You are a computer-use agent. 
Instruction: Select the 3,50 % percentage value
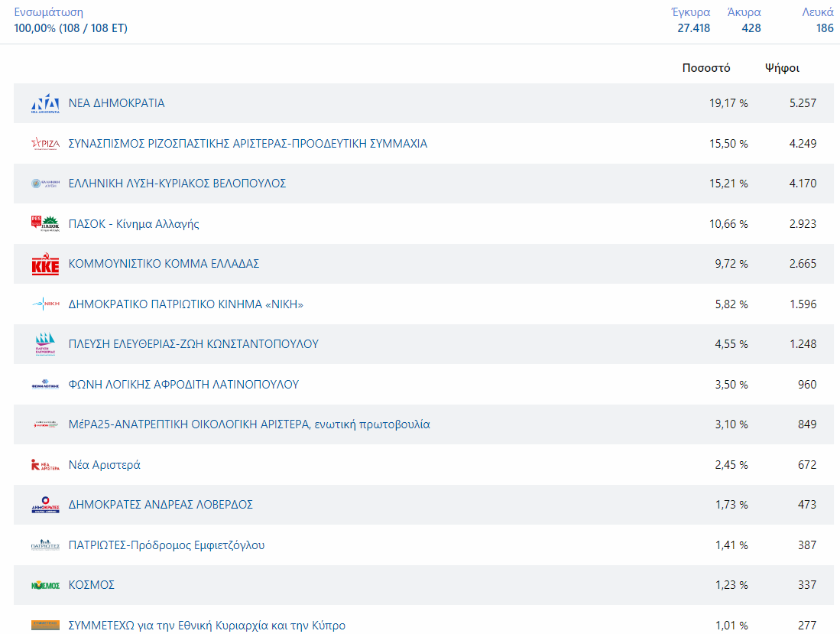(731, 385)
